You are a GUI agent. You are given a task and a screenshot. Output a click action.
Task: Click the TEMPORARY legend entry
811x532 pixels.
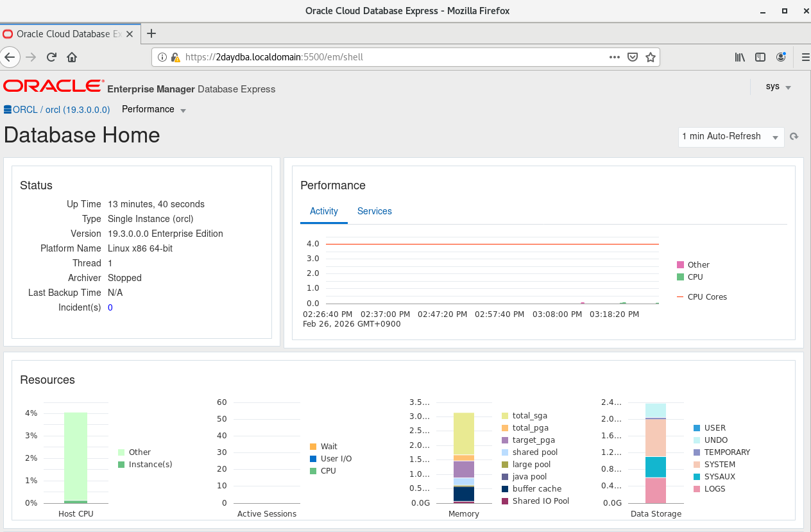[x=721, y=452]
